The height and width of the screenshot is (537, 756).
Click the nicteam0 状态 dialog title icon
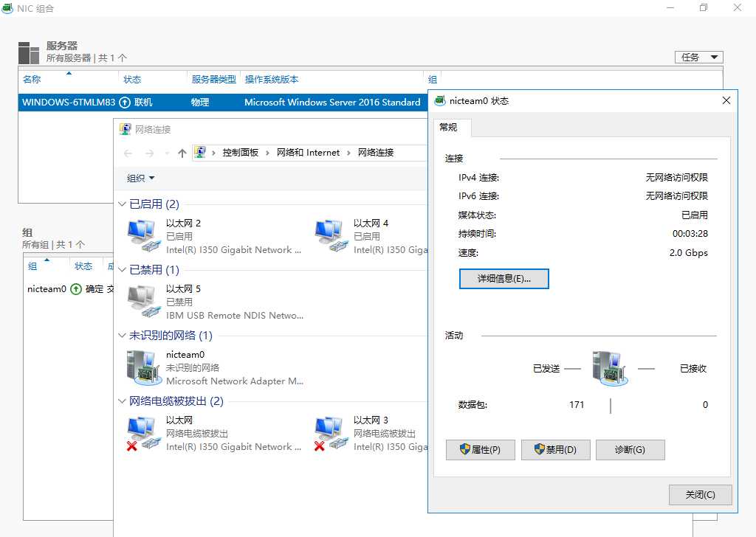click(439, 100)
